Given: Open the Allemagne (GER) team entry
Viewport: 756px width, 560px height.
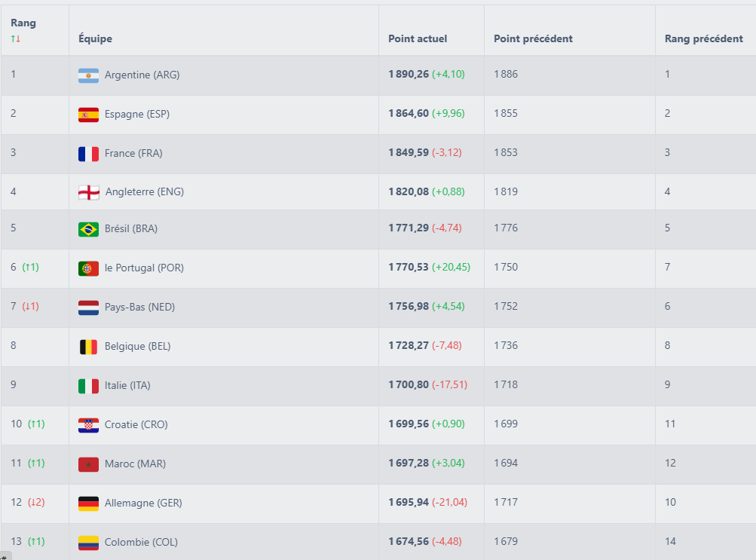Looking at the screenshot, I should click(x=143, y=503).
